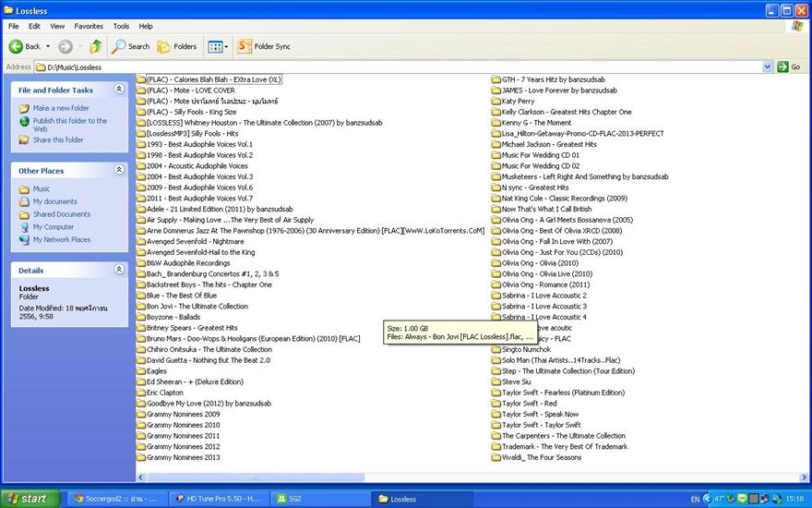
Task: Click Make a new folder
Action: 61,108
